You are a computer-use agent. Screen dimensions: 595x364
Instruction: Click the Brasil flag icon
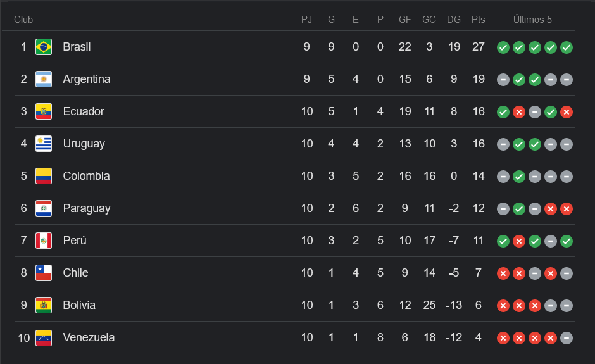44,47
